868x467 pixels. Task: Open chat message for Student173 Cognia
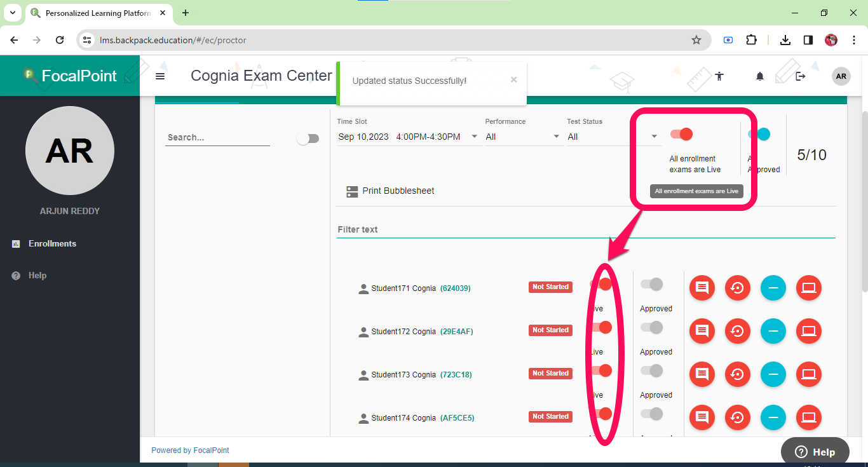click(x=702, y=374)
